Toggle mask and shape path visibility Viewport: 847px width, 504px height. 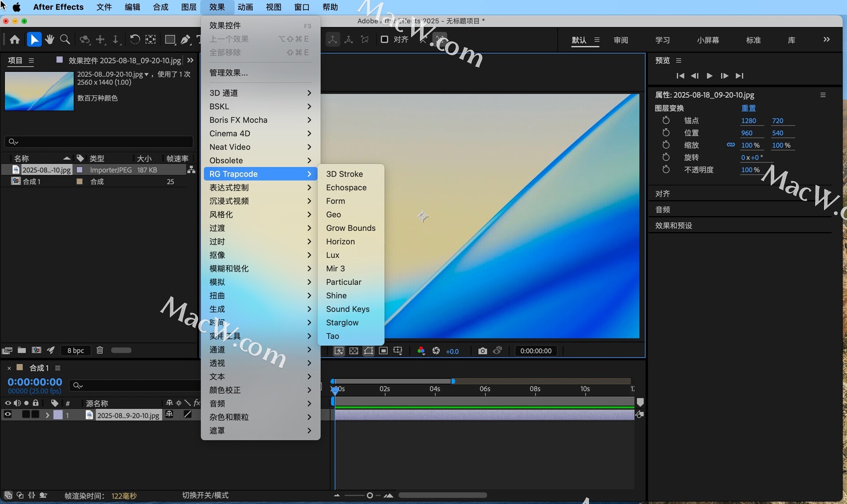[x=368, y=351]
